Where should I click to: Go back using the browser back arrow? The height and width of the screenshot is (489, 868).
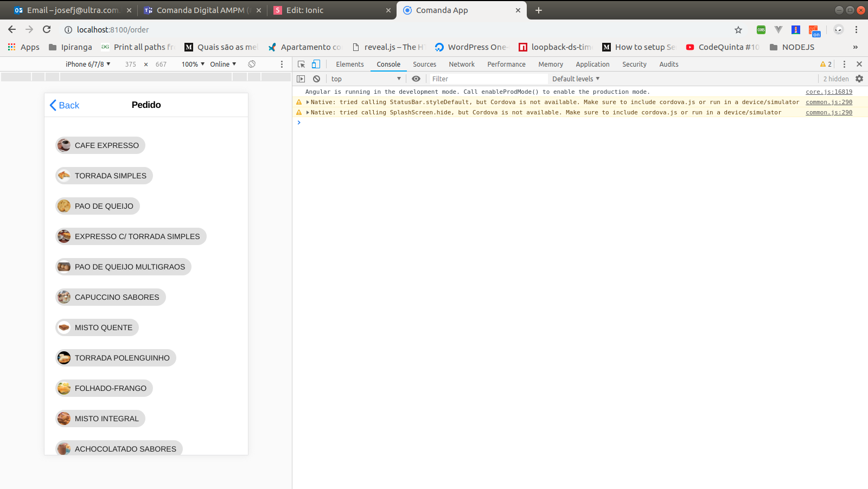coord(12,29)
